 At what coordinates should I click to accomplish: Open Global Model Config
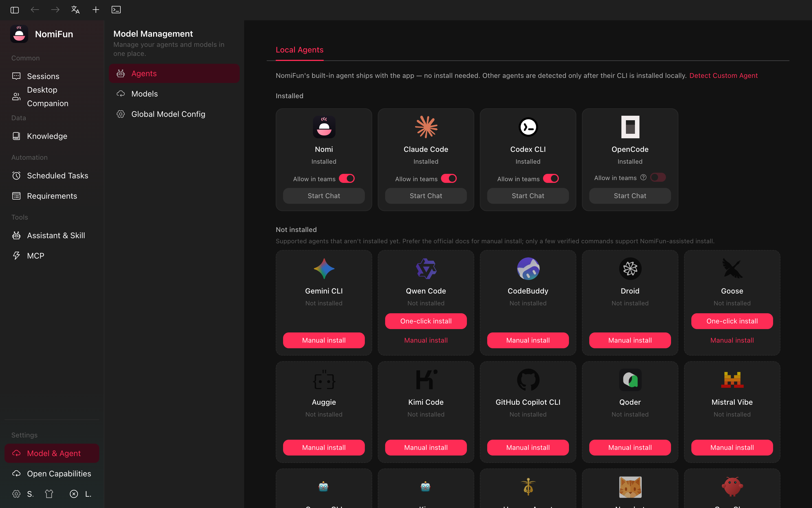coord(174,114)
